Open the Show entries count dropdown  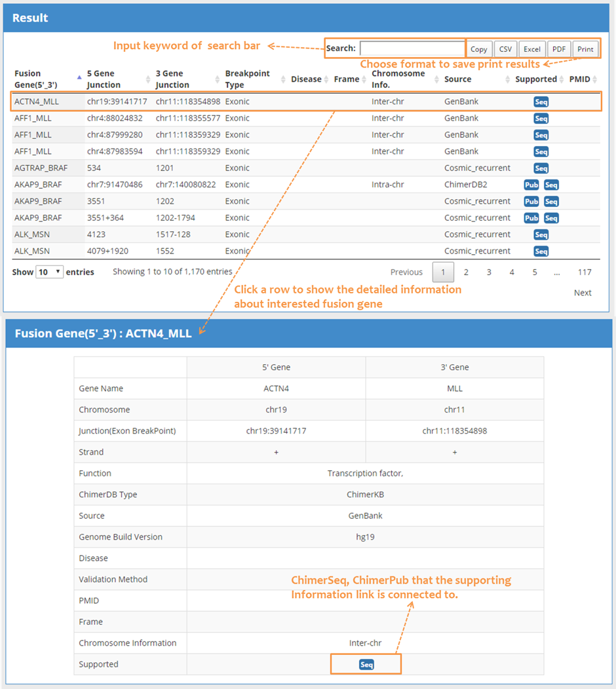[x=49, y=272]
